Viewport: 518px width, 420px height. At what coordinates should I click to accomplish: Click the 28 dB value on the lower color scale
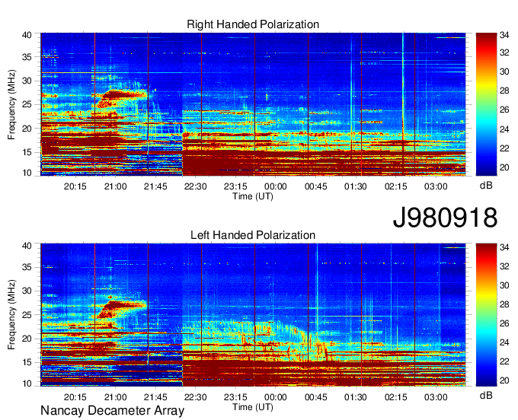click(x=504, y=304)
